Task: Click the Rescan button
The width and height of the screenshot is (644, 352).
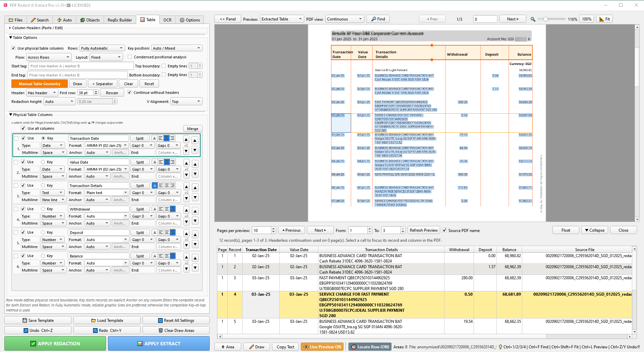Action: 112,93
